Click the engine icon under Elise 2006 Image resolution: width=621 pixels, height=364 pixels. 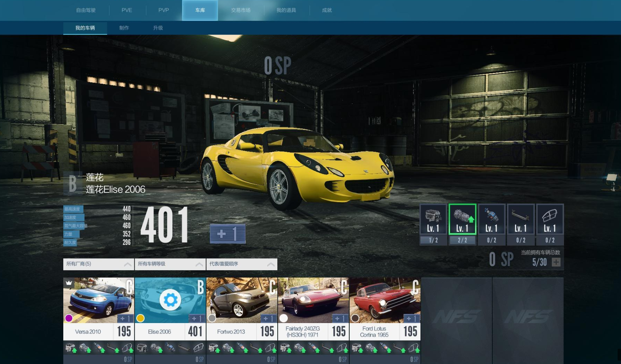[x=142, y=348]
